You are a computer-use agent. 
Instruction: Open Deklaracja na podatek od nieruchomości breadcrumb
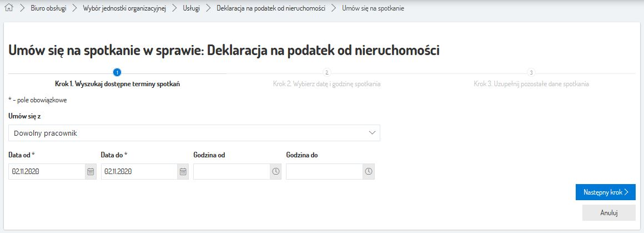point(270,9)
